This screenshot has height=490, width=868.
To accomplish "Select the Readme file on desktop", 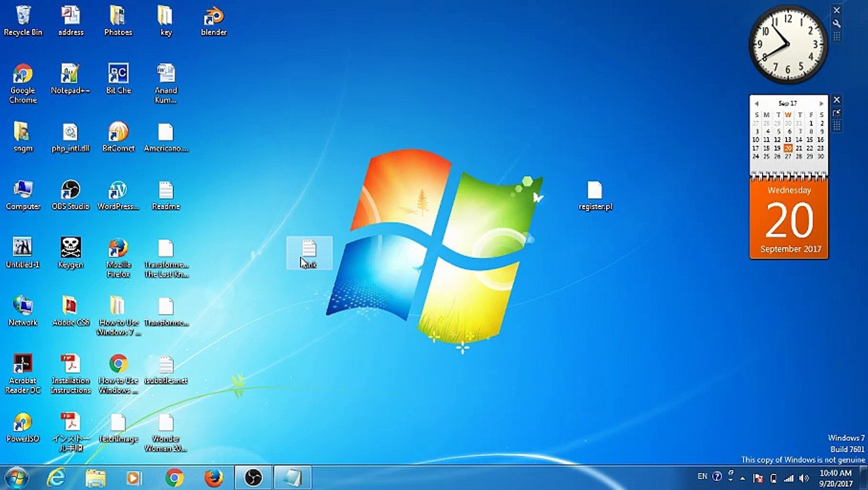I will click(x=166, y=195).
